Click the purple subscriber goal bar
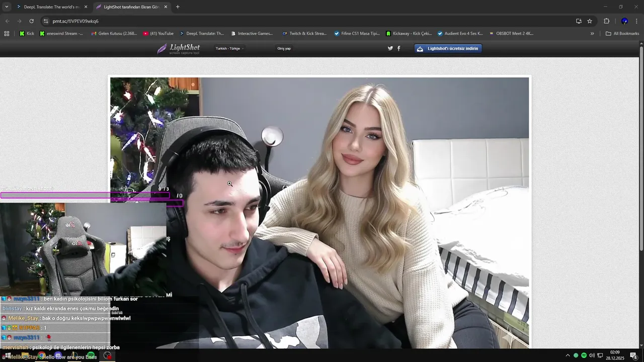 pos(85,196)
